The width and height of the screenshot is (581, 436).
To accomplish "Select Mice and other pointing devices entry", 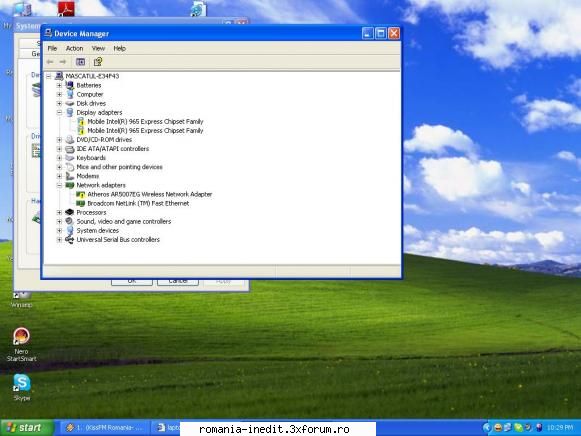I will (119, 167).
